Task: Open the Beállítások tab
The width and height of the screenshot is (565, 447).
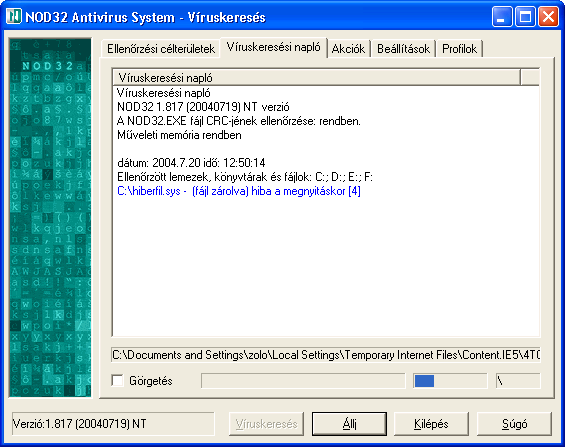Action: [403, 49]
